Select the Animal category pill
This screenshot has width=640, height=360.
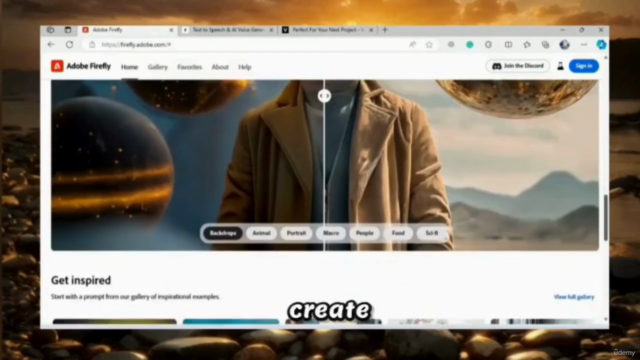(x=261, y=233)
